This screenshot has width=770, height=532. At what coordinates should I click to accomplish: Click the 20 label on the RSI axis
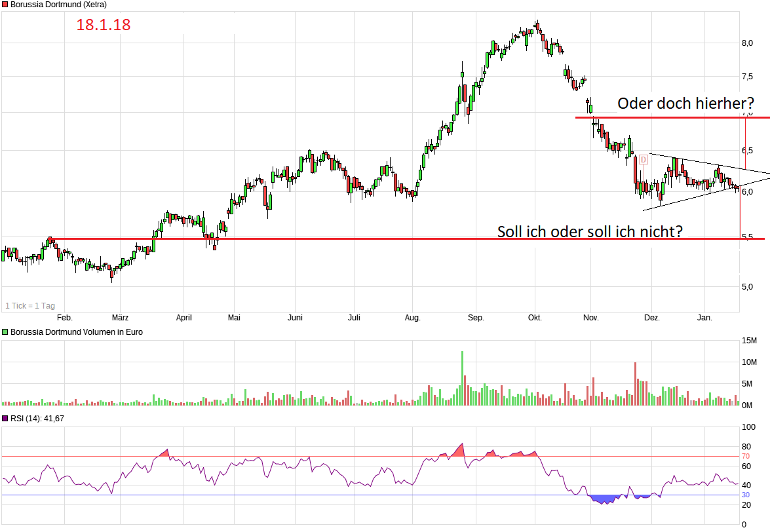pyautogui.click(x=746, y=505)
